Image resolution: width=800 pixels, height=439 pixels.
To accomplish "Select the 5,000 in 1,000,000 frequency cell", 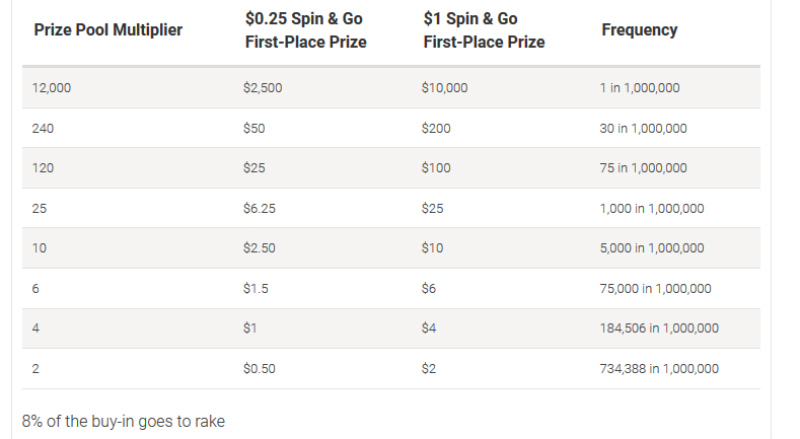I will tap(652, 248).
